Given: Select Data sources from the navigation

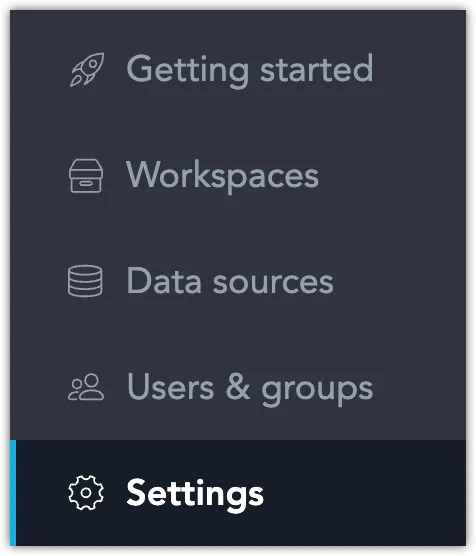Looking at the screenshot, I should (x=238, y=281).
